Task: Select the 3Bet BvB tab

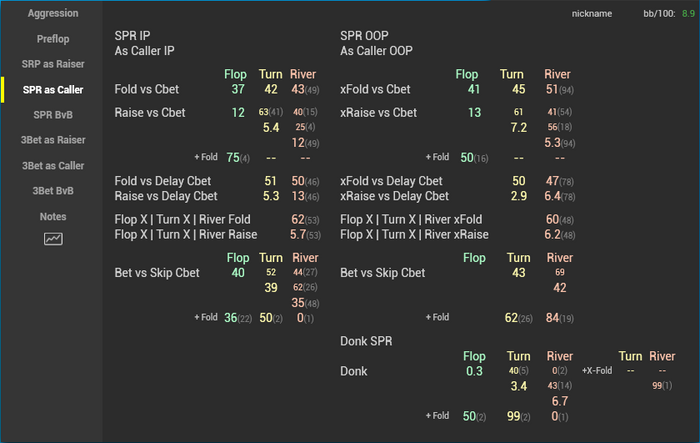Action: click(53, 190)
